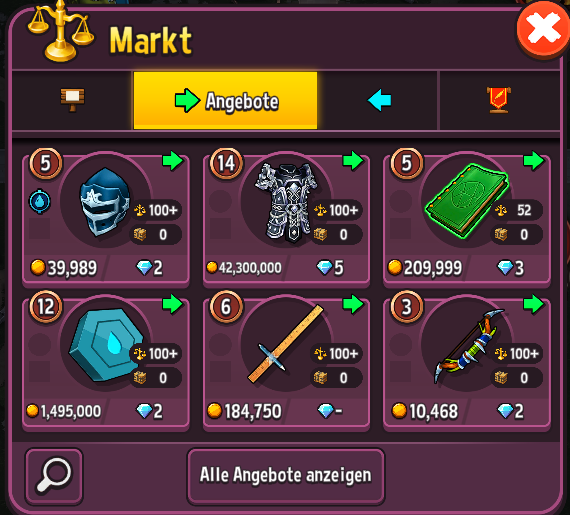Click the magnifying glass search button

click(x=54, y=475)
